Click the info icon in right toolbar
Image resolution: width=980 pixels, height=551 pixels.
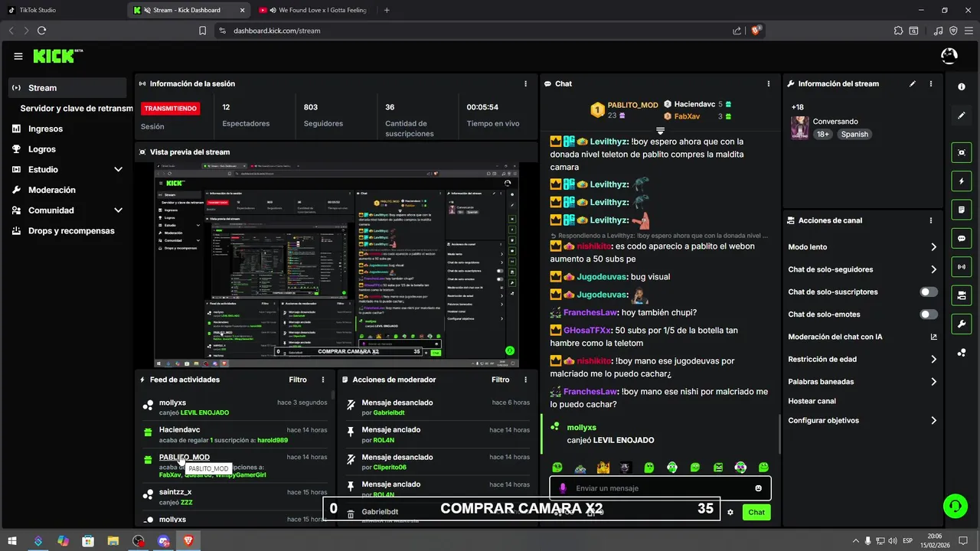click(962, 87)
